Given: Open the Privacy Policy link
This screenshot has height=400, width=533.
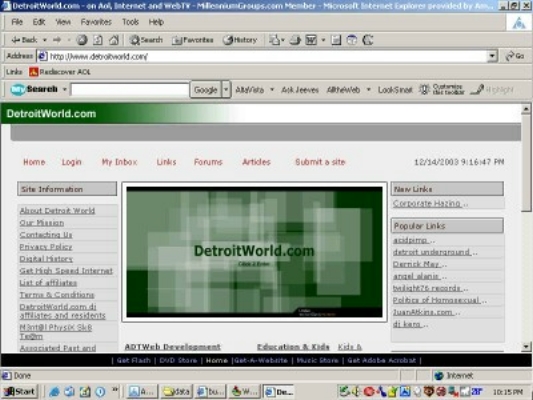Looking at the screenshot, I should pos(46,247).
